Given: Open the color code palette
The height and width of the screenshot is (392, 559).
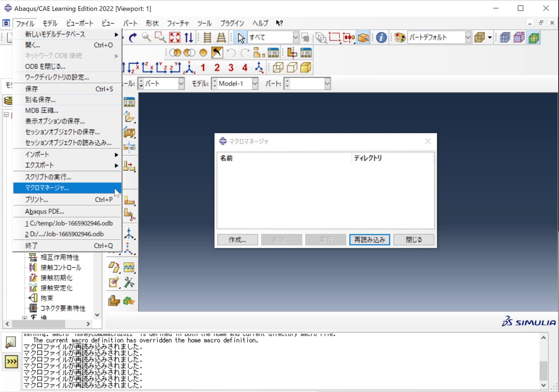Looking at the screenshot, I should pos(400,37).
